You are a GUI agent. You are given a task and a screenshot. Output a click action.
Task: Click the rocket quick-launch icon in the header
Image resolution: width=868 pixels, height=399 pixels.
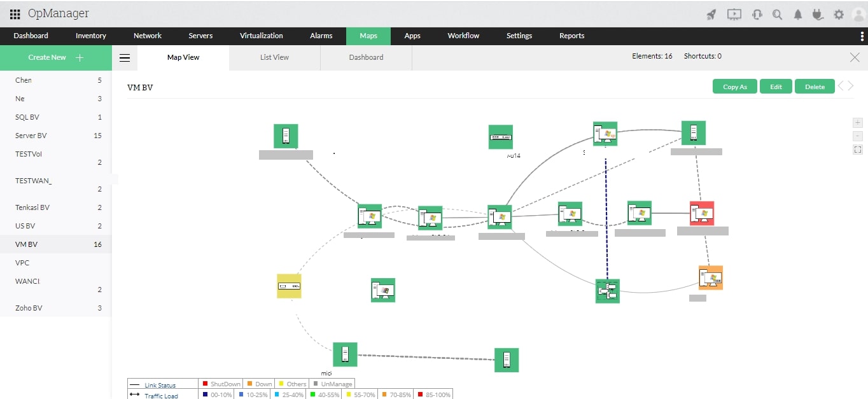click(x=711, y=14)
